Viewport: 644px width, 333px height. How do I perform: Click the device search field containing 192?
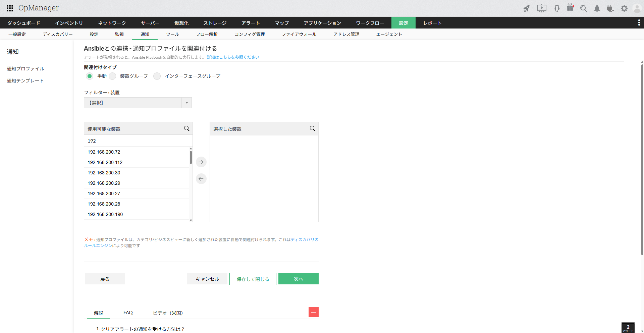click(x=138, y=141)
